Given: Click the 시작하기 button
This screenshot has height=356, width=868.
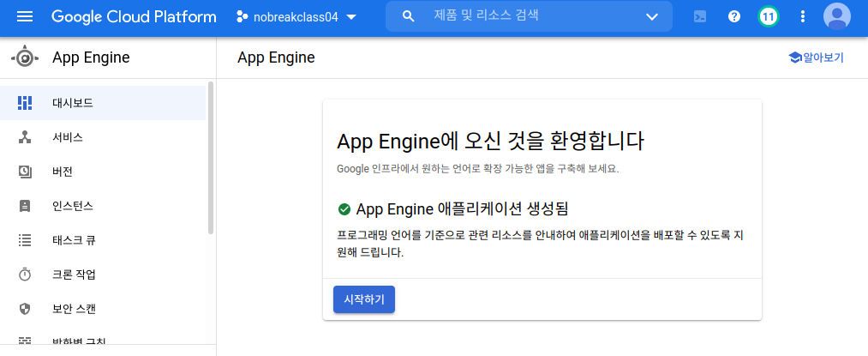Looking at the screenshot, I should coord(363,299).
